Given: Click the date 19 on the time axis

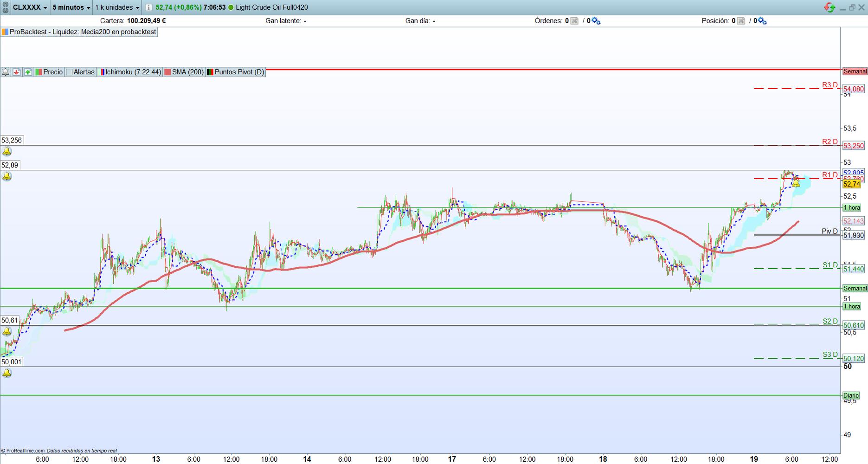Looking at the screenshot, I should [754, 459].
